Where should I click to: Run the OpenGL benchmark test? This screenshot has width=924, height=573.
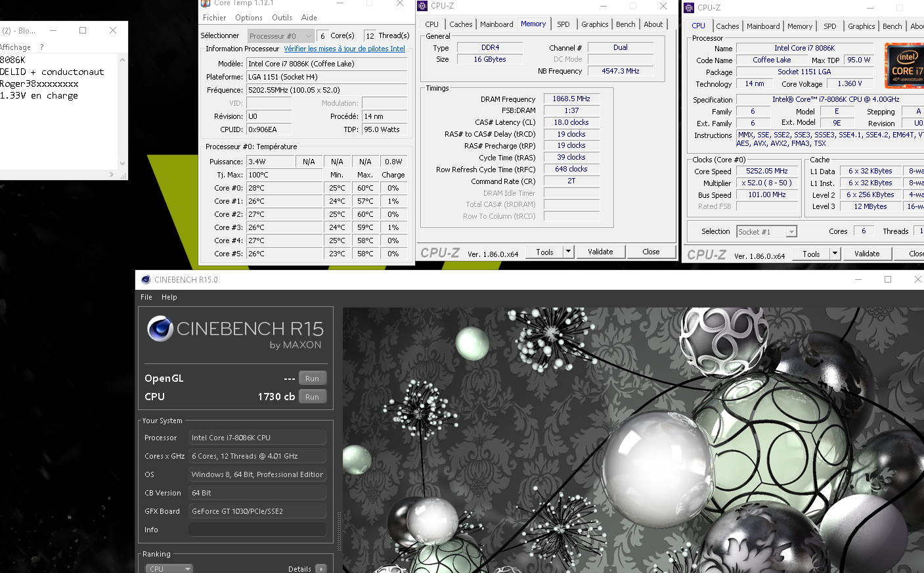click(x=312, y=378)
